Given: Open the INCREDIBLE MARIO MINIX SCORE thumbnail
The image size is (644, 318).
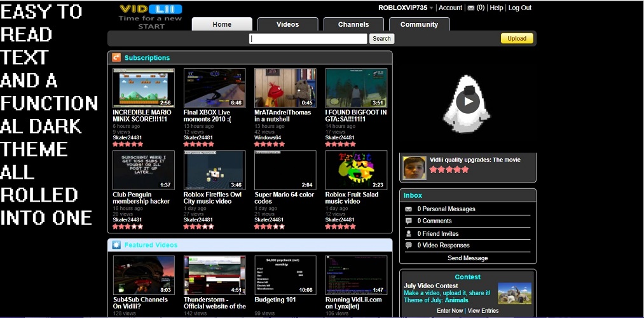Looking at the screenshot, I should coord(144,88).
